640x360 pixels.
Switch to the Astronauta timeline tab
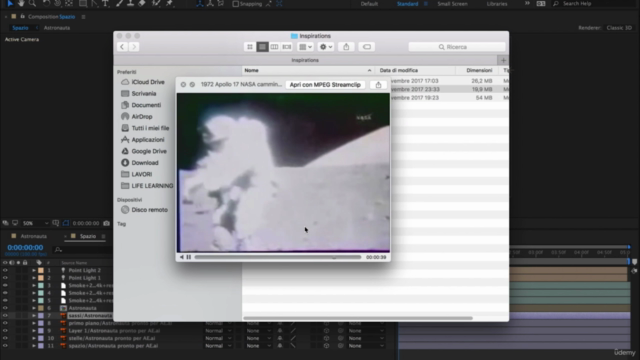[x=33, y=236]
